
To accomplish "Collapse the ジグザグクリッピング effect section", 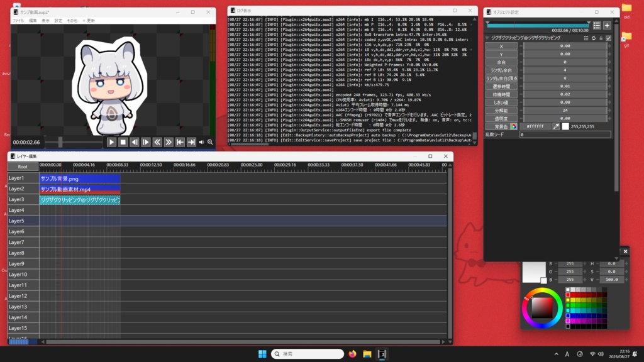I will 487,38.
